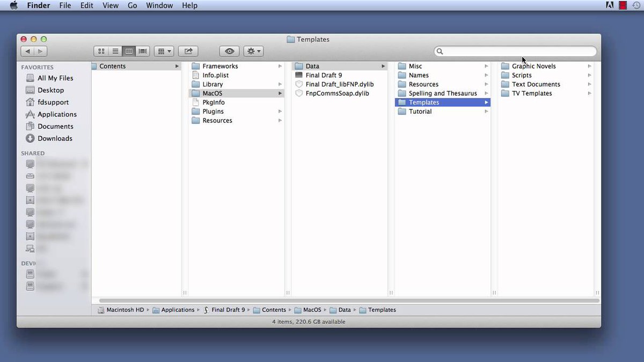
Task: Click the Share toolbar button
Action: (x=188, y=51)
